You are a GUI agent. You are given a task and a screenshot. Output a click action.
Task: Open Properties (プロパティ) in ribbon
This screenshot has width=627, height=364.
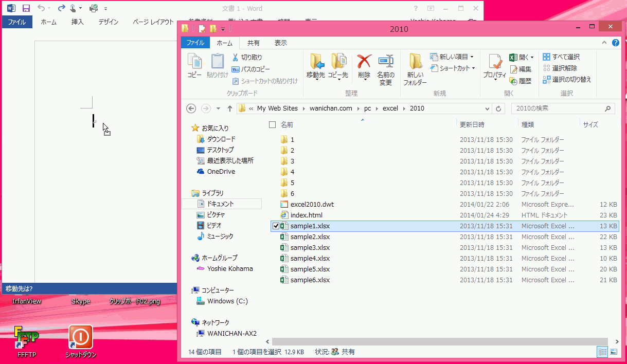pos(495,66)
